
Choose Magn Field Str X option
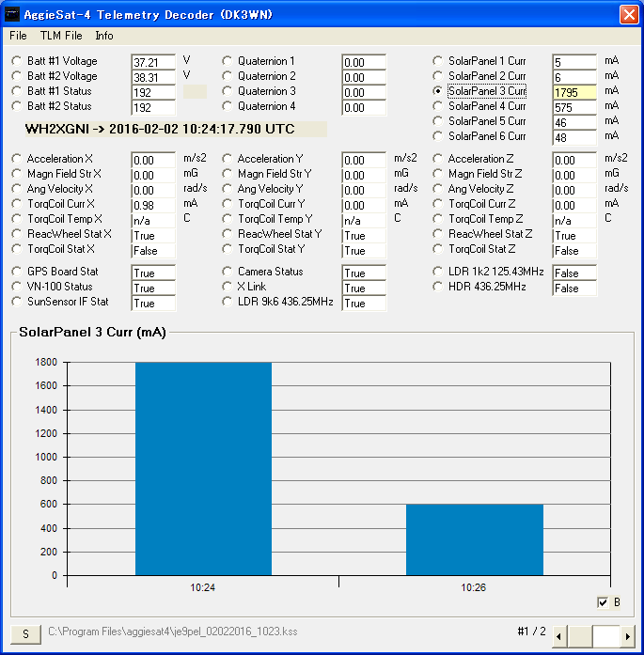17,174
